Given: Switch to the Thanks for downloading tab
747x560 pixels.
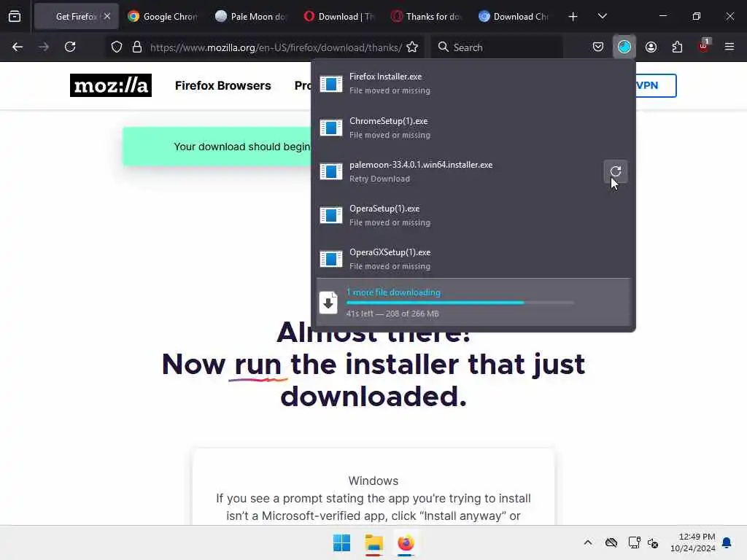Looking at the screenshot, I should point(427,16).
